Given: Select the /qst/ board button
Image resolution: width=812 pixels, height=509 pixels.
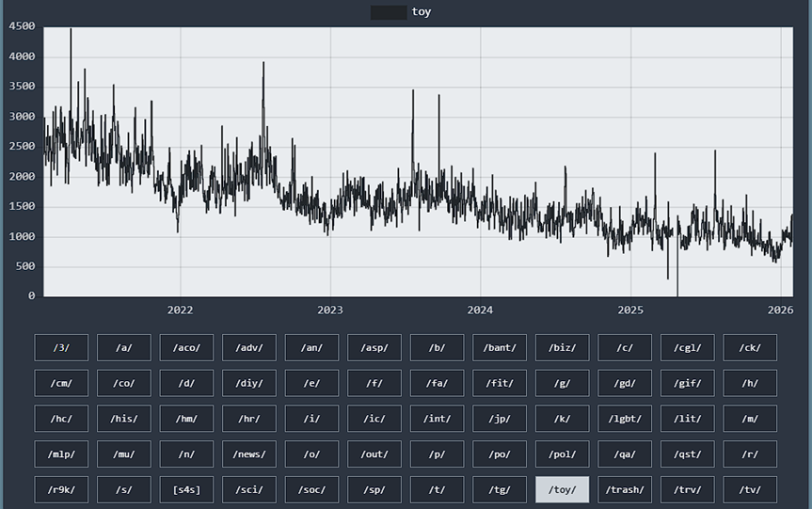Looking at the screenshot, I should [687, 454].
